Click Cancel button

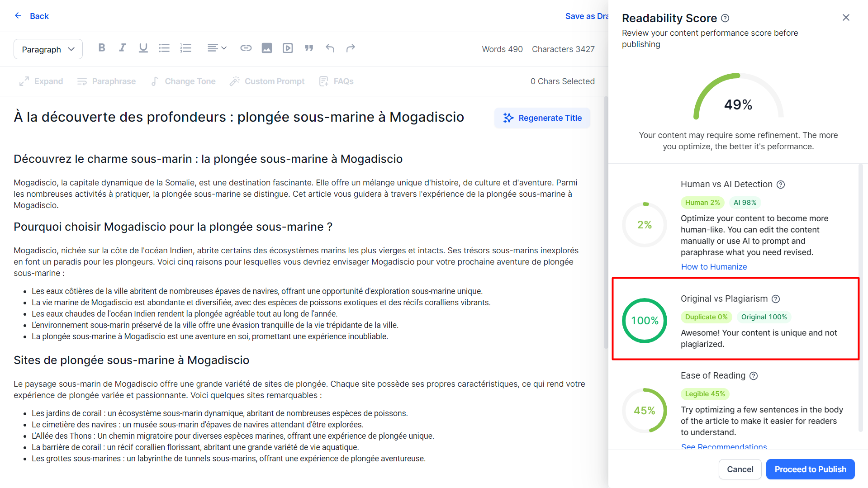pyautogui.click(x=740, y=469)
